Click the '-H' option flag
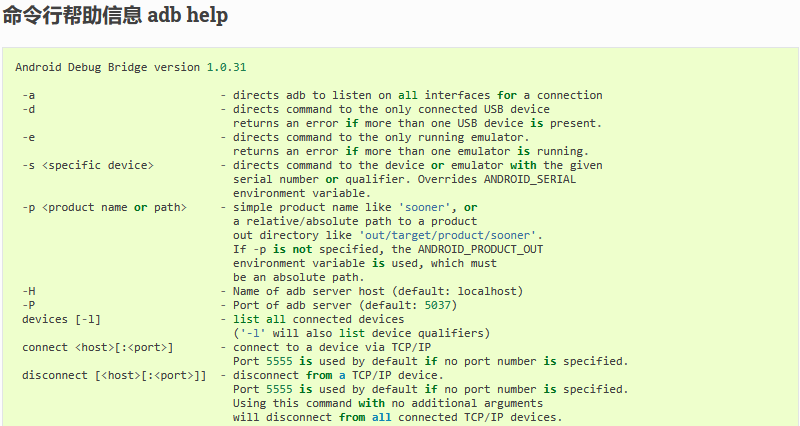Viewport: 800px width, 426px height. coord(29,291)
